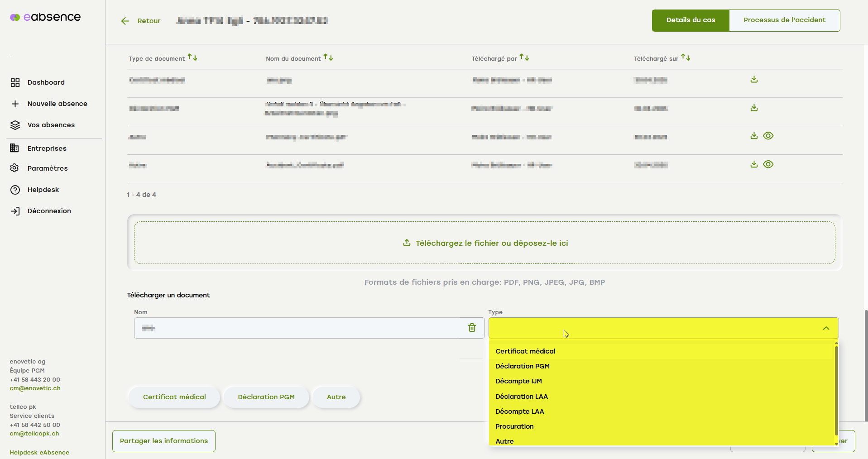Viewport: 868px width, 459px height.
Task: Click the Déclaration PGM chip button
Action: 266,397
